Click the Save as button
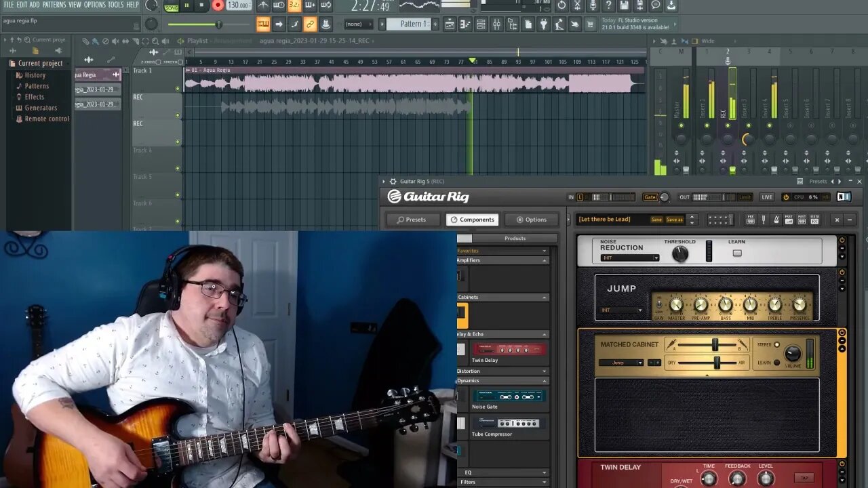The image size is (868, 488). (x=675, y=220)
